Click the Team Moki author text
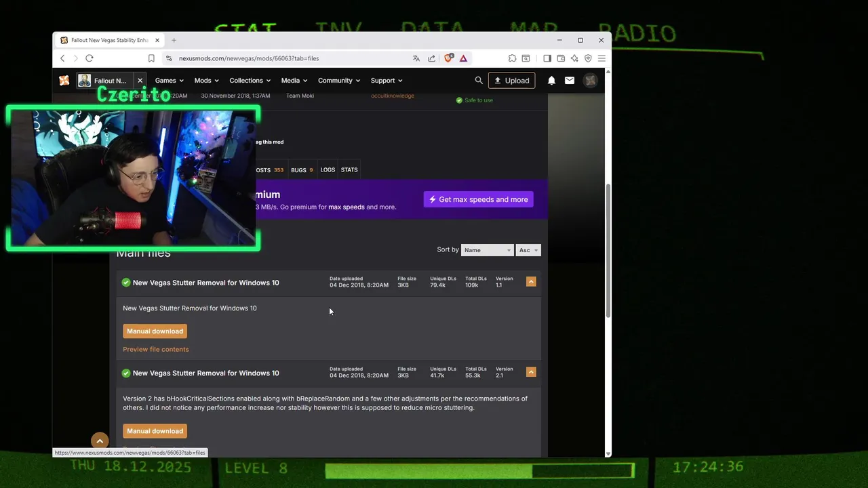868x488 pixels. click(300, 96)
